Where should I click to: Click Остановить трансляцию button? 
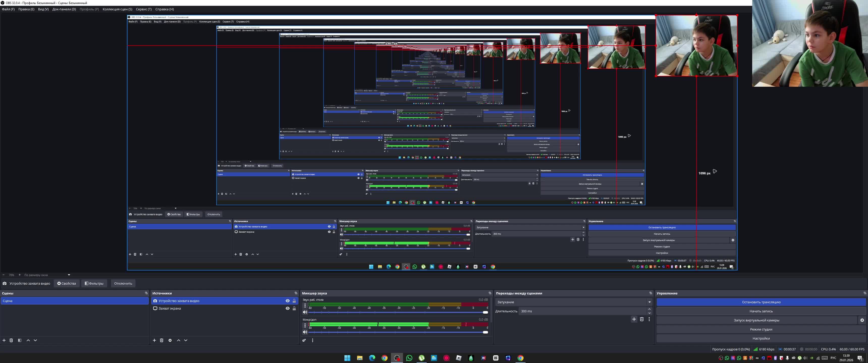[761, 302]
